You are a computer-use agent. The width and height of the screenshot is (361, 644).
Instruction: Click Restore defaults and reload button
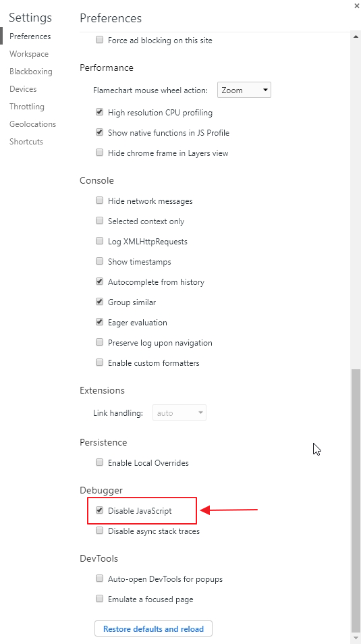(x=153, y=628)
